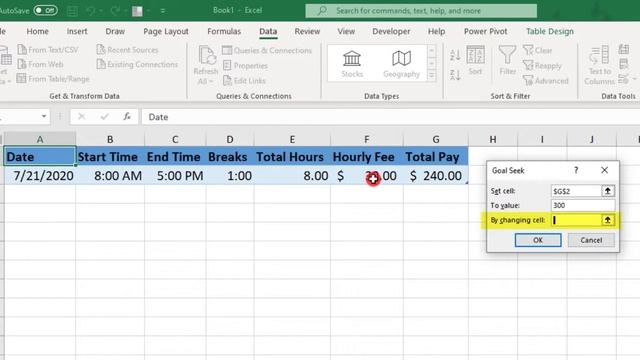Click the To value field
640x360 pixels.
coord(582,205)
